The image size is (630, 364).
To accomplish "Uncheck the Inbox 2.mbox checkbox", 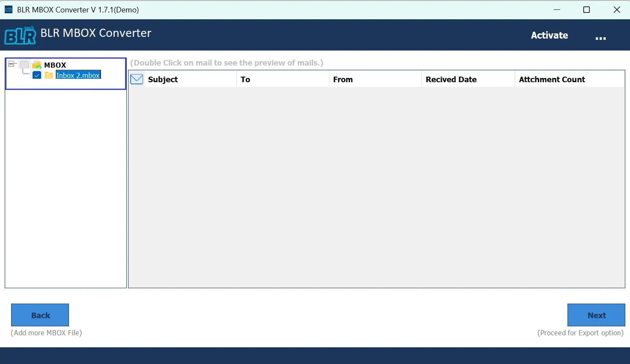I will coord(37,75).
